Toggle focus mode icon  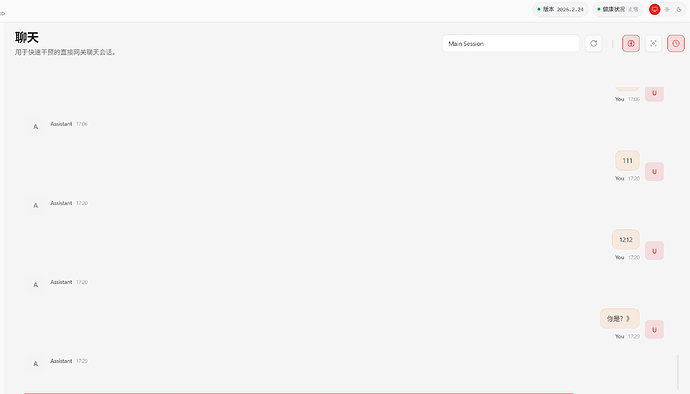point(653,44)
